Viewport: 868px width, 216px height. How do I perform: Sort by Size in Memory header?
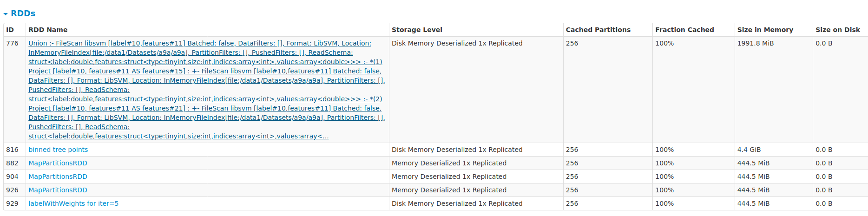coord(765,30)
